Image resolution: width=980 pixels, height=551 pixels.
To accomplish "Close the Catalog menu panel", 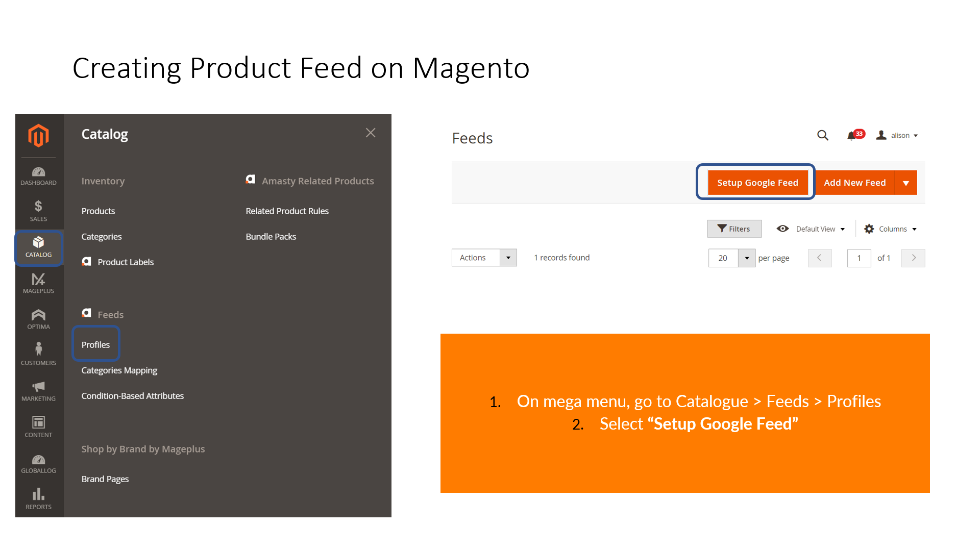I will [x=371, y=133].
